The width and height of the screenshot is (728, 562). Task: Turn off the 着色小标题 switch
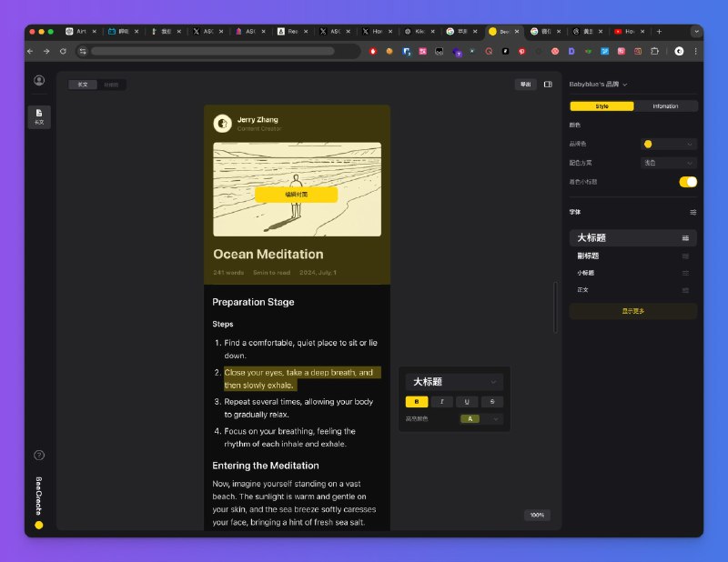tap(688, 182)
